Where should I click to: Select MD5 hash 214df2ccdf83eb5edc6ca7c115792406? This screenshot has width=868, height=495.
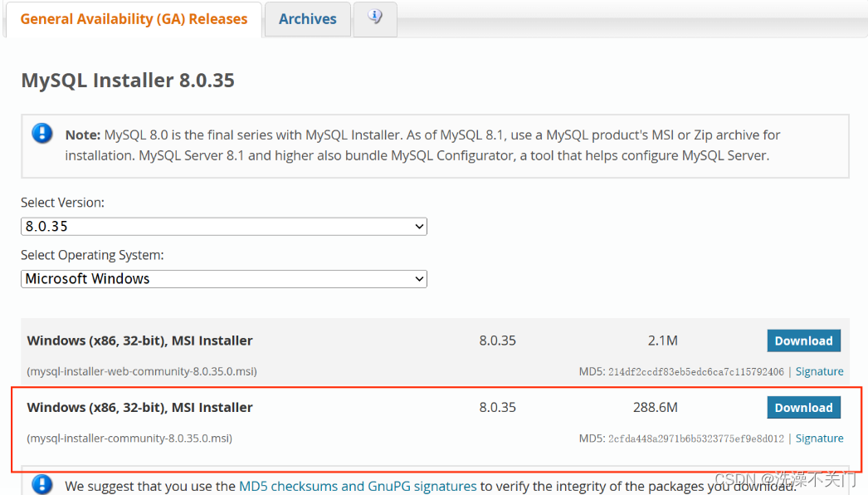point(696,371)
